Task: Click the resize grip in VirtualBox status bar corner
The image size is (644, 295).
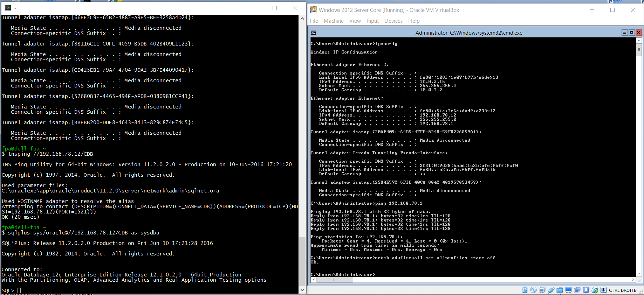Action: (x=640, y=291)
